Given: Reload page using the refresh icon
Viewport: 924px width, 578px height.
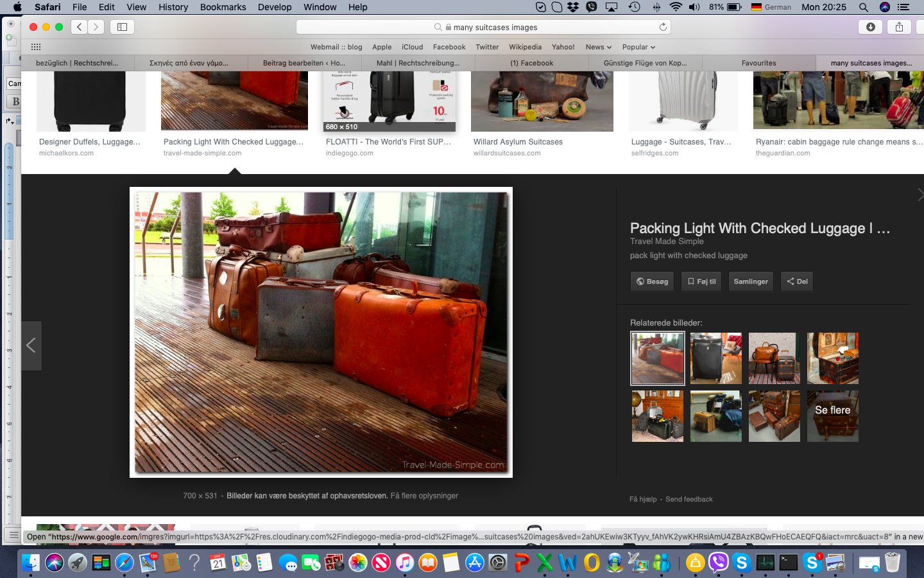Looking at the screenshot, I should (663, 27).
